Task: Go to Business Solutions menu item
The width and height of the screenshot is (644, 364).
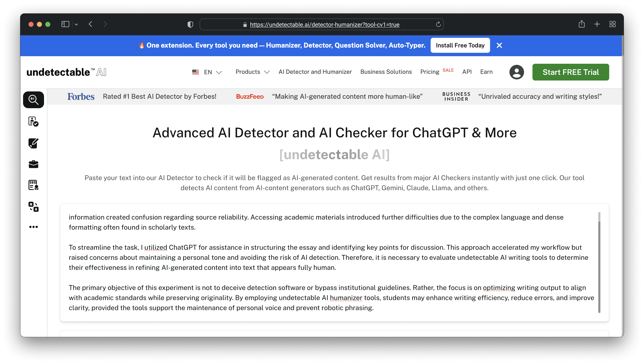Action: pyautogui.click(x=386, y=72)
